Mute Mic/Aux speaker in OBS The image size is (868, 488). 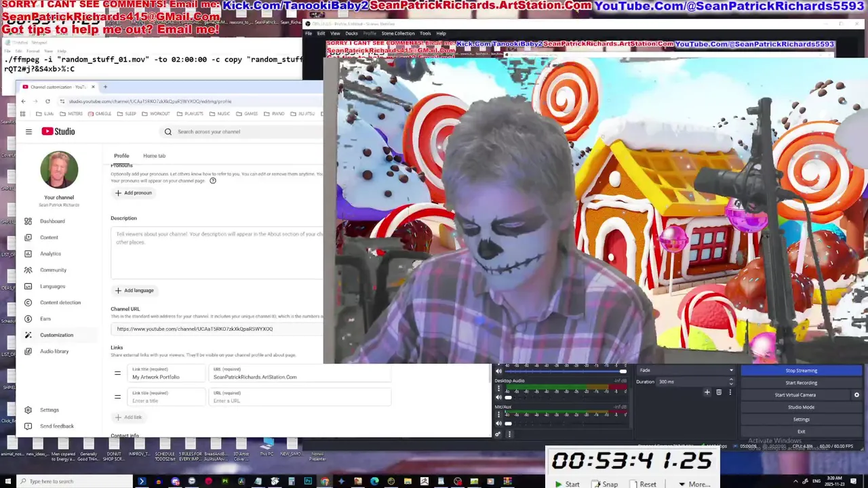pos(498,423)
